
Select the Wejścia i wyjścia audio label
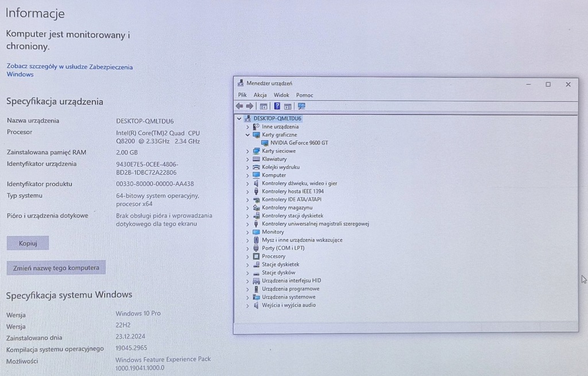pyautogui.click(x=289, y=305)
